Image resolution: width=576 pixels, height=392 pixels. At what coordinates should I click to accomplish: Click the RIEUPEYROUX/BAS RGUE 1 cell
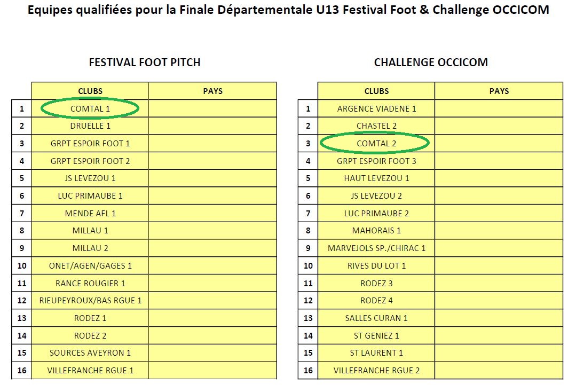(x=90, y=301)
